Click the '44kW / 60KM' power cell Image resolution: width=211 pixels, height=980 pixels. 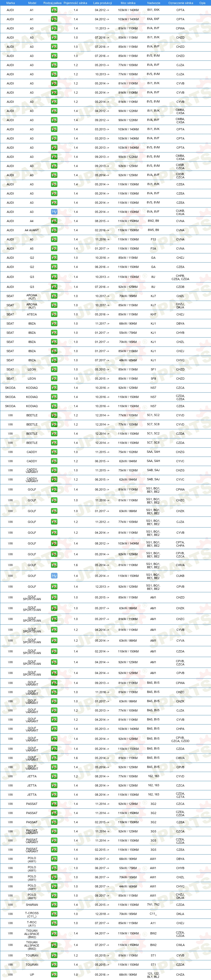[128, 886]
